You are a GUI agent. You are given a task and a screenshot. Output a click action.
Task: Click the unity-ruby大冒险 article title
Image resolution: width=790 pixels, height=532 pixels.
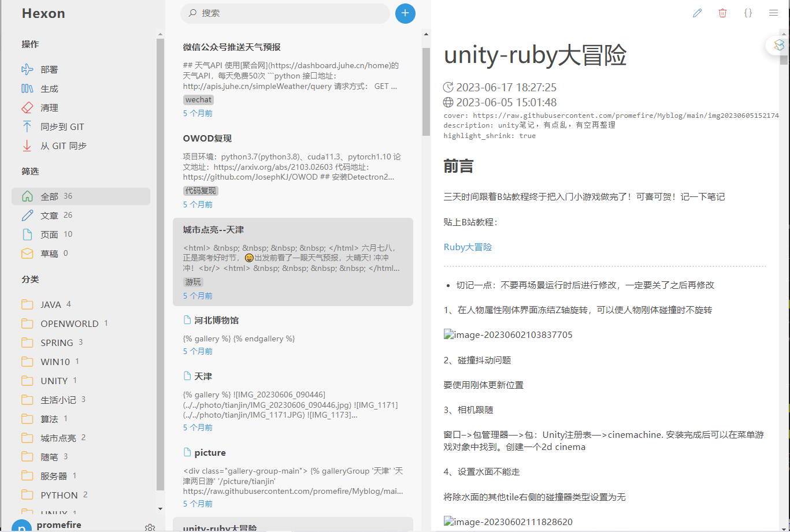click(535, 55)
